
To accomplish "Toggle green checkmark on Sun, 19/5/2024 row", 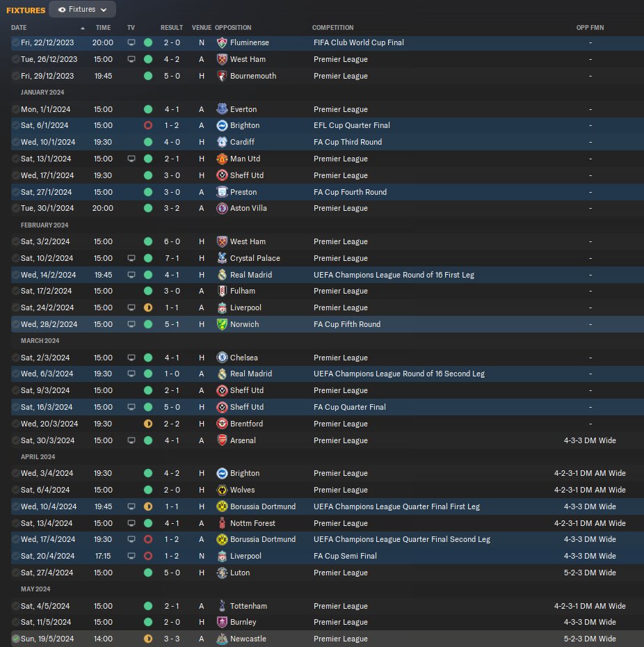I will [15, 639].
